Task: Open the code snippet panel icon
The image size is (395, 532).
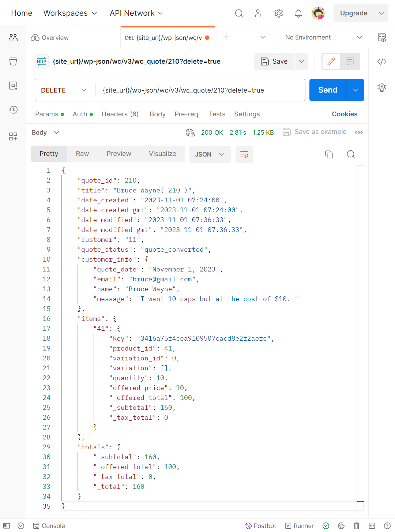Action: (x=382, y=61)
